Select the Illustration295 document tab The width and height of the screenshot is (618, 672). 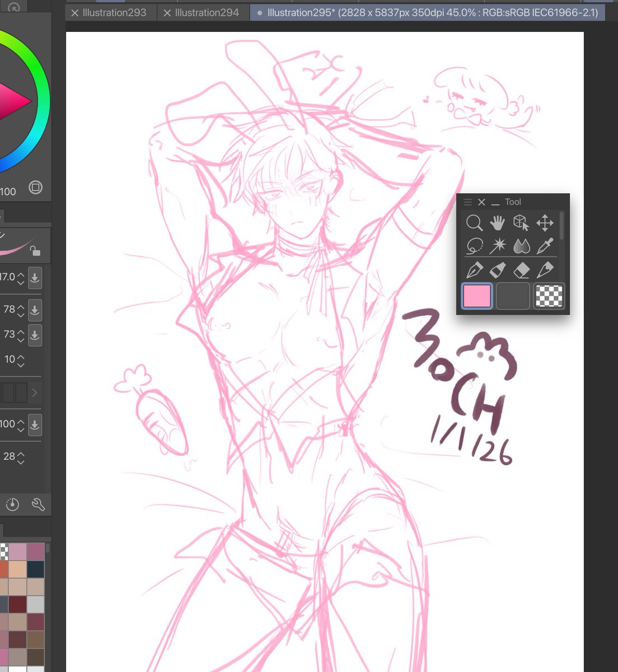427,12
